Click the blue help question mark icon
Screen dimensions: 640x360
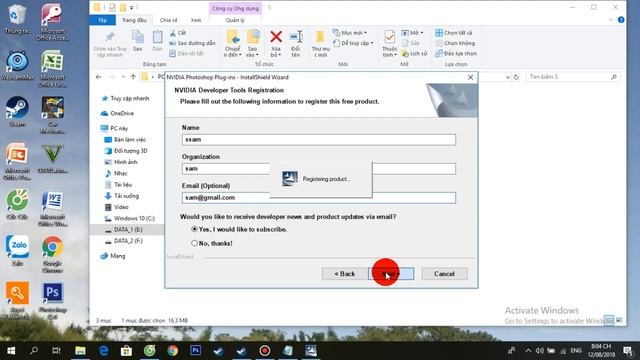coord(621,20)
